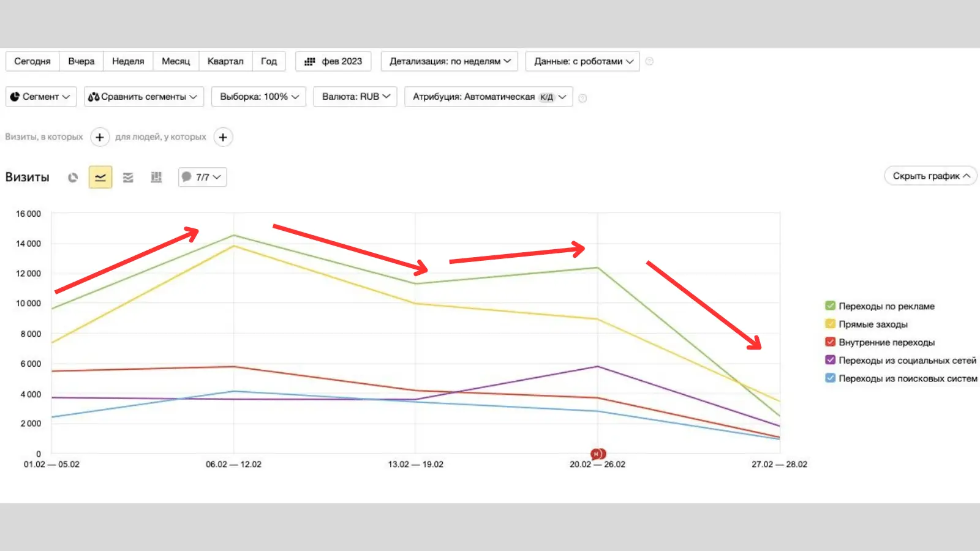980x551 pixels.
Task: Click help icon beside Атрибуция dropdown
Action: point(582,98)
